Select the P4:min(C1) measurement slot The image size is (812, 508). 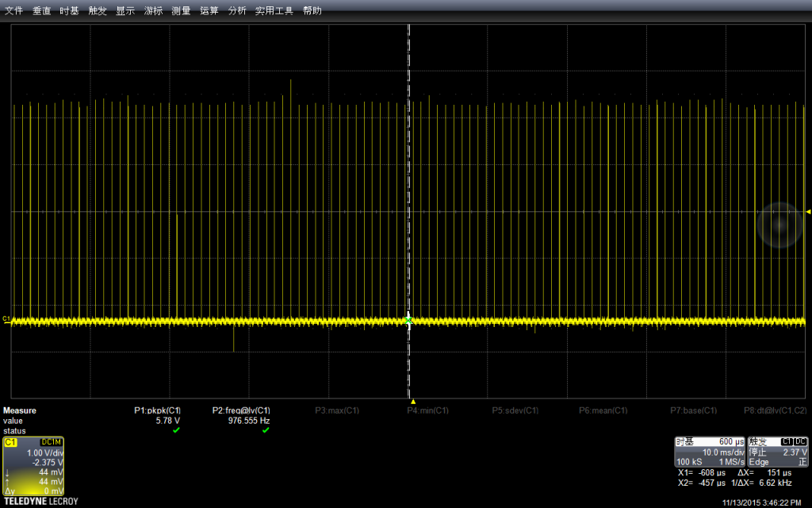pyautogui.click(x=427, y=410)
